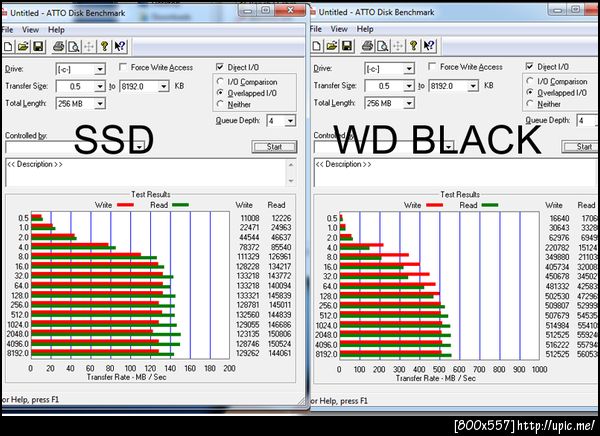The width and height of the screenshot is (600, 436).
Task: Open 8192.0 transfer size dropdown in left window
Action: [x=163, y=86]
